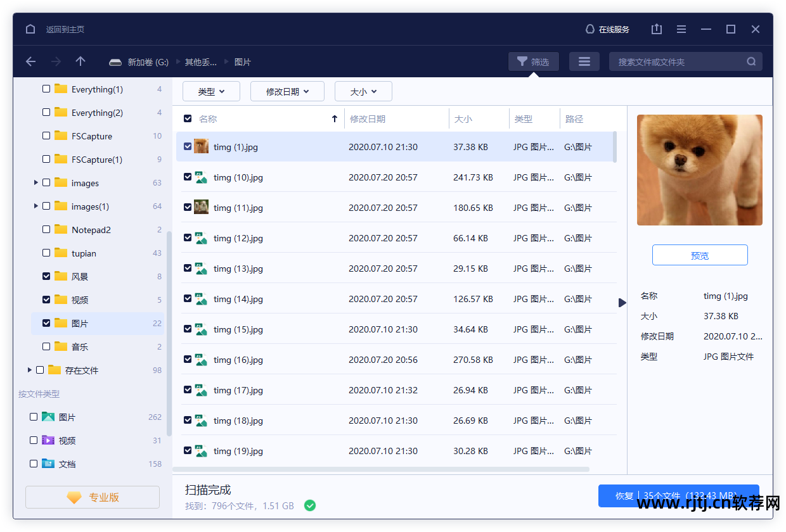Image resolution: width=786 pixels, height=532 pixels.
Task: Uncheck the 视频 folder checkbox in tree
Action: click(46, 300)
